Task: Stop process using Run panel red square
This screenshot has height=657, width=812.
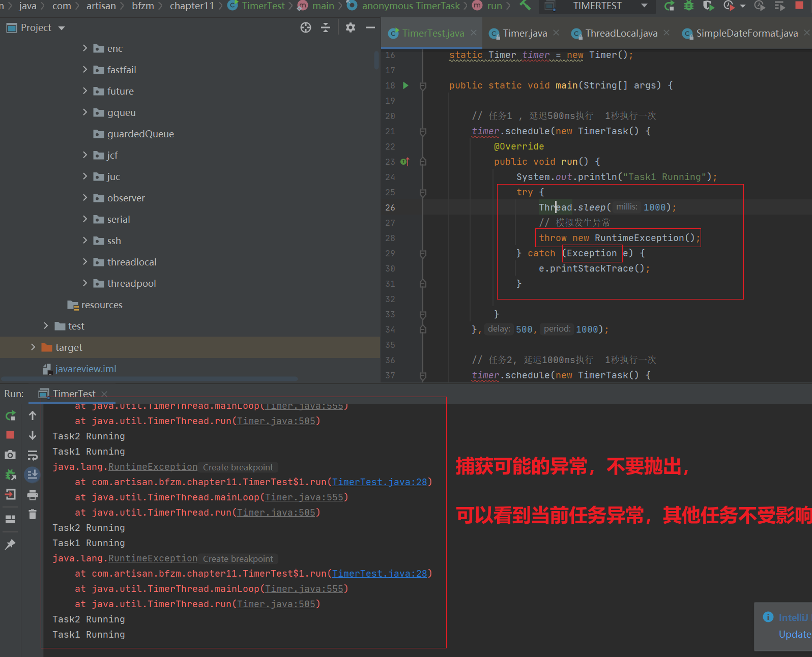Action: click(10, 435)
